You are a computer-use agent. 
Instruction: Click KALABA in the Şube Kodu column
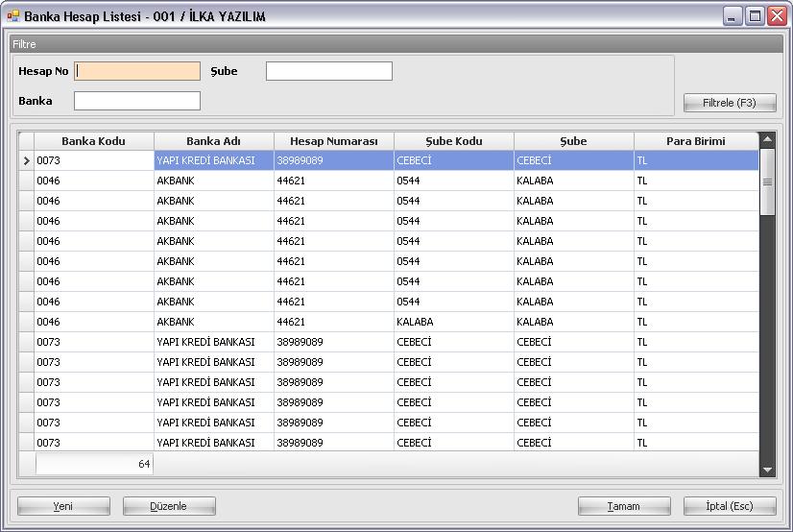coord(454,322)
